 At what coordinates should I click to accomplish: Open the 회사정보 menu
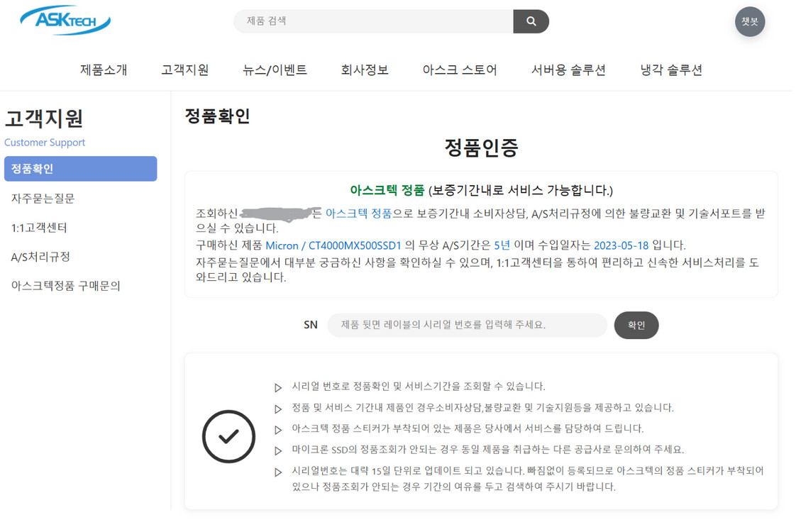point(365,70)
